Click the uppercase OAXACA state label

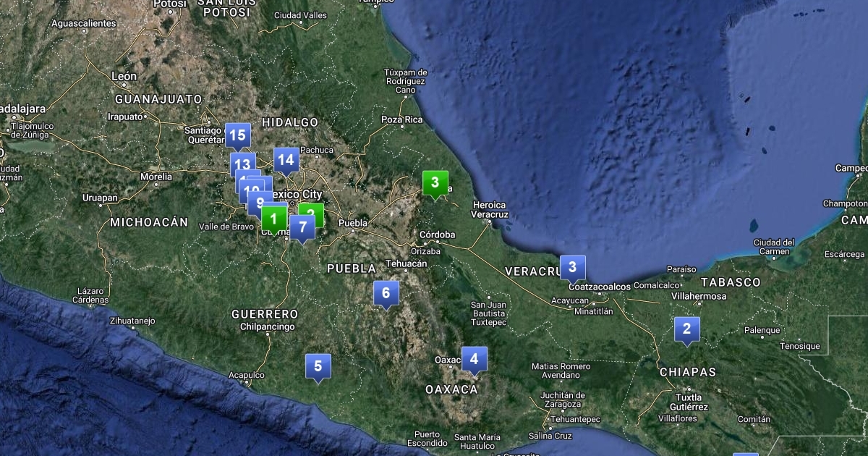452,389
